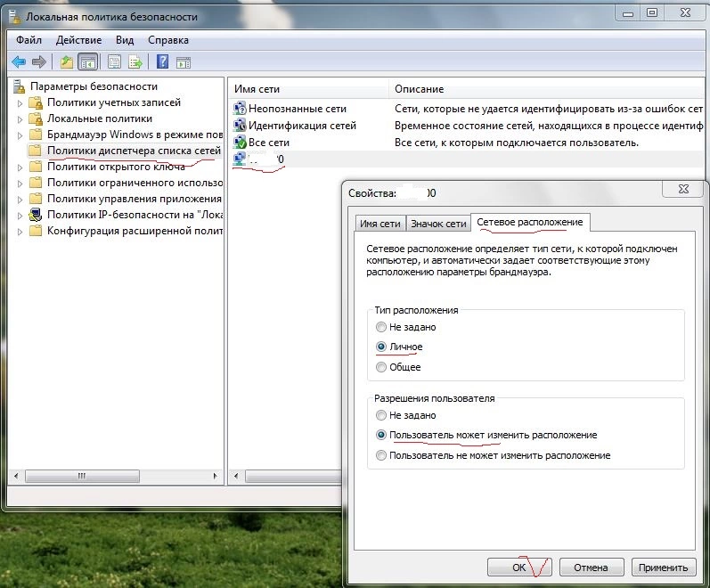Select the Общее location type radio button
Viewport: 710px width, 588px height.
click(382, 367)
